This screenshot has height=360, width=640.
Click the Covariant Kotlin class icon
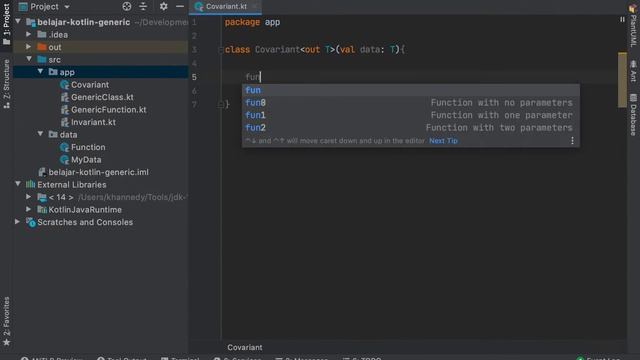64,84
